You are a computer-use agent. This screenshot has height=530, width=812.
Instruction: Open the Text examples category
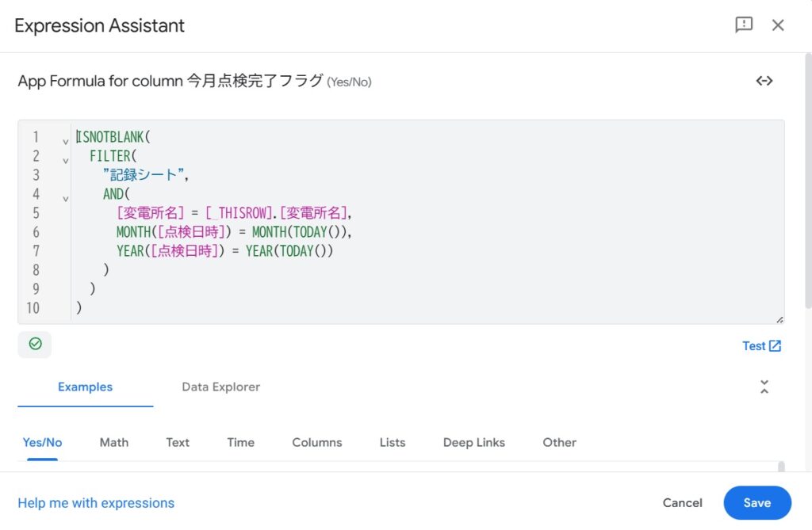[x=178, y=442]
